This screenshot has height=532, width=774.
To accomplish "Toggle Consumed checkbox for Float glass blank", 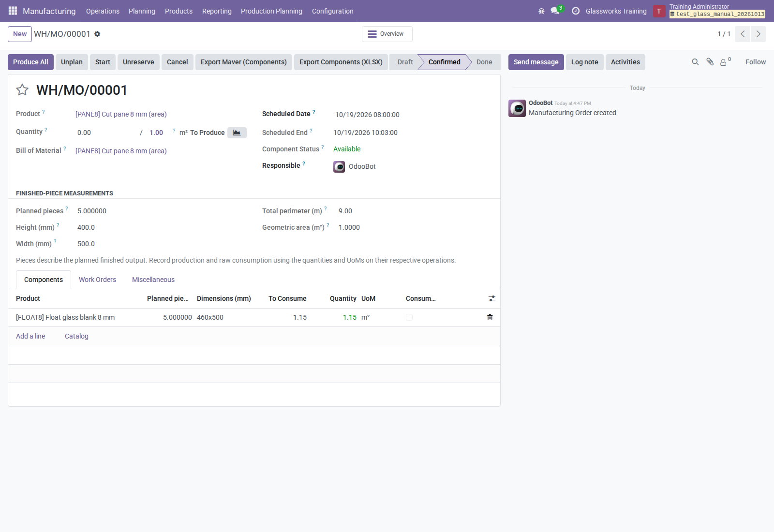I will click(x=409, y=317).
